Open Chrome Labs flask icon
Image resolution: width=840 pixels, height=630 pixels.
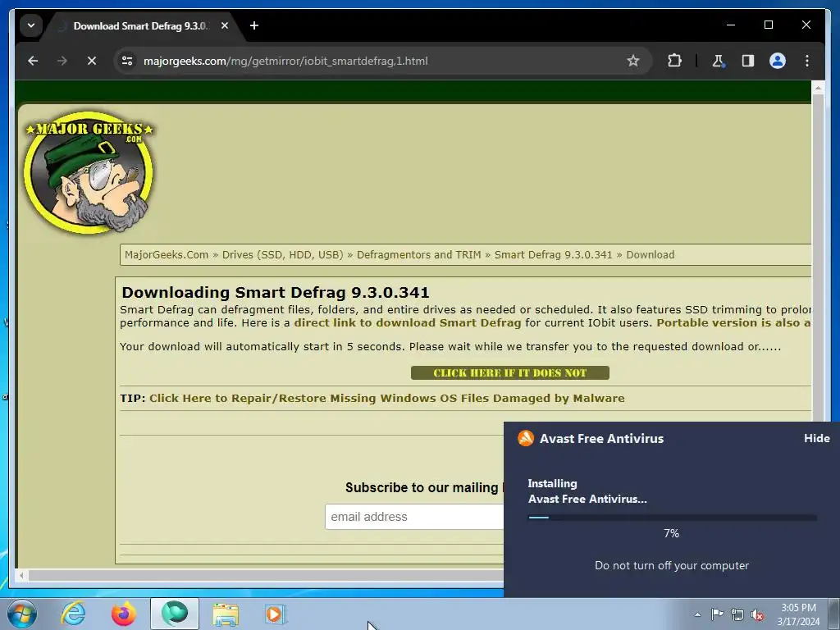point(719,61)
